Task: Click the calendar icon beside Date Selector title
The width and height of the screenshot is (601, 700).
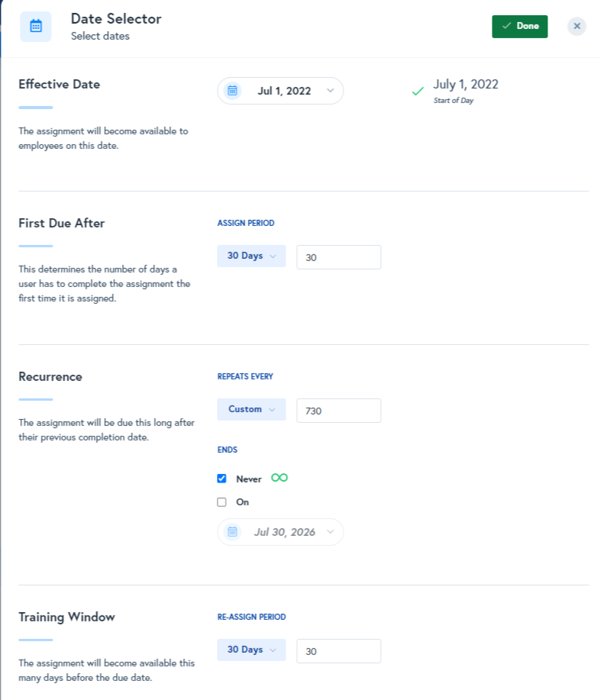Action: (35, 26)
